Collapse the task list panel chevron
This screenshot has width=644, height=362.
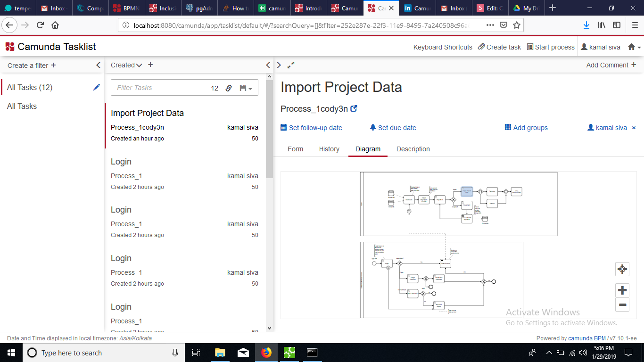coord(268,65)
